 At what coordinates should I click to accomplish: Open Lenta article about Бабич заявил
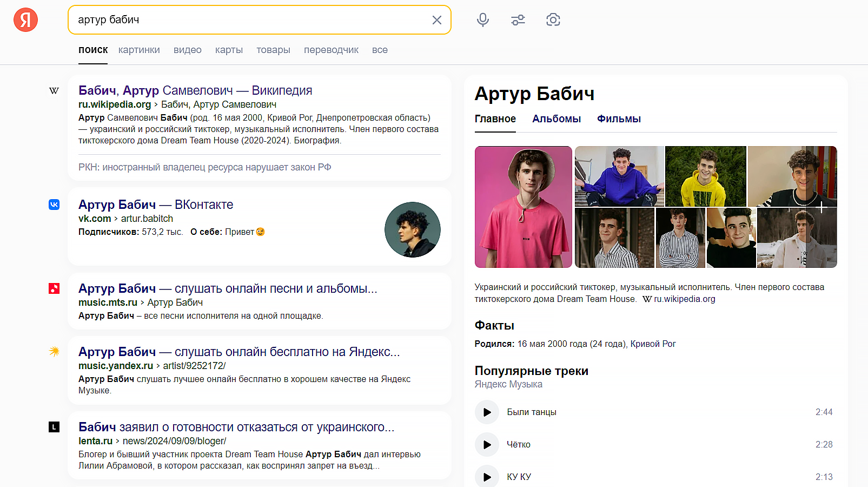click(x=236, y=427)
